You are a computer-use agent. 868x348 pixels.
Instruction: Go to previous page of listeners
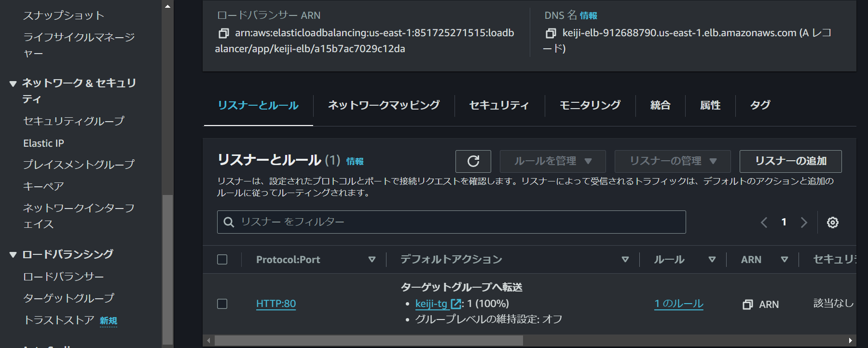pos(764,223)
